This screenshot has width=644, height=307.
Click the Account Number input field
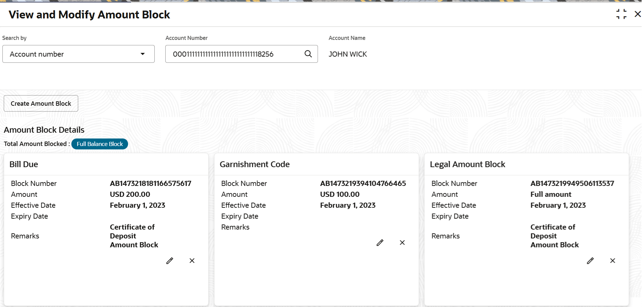[241, 54]
